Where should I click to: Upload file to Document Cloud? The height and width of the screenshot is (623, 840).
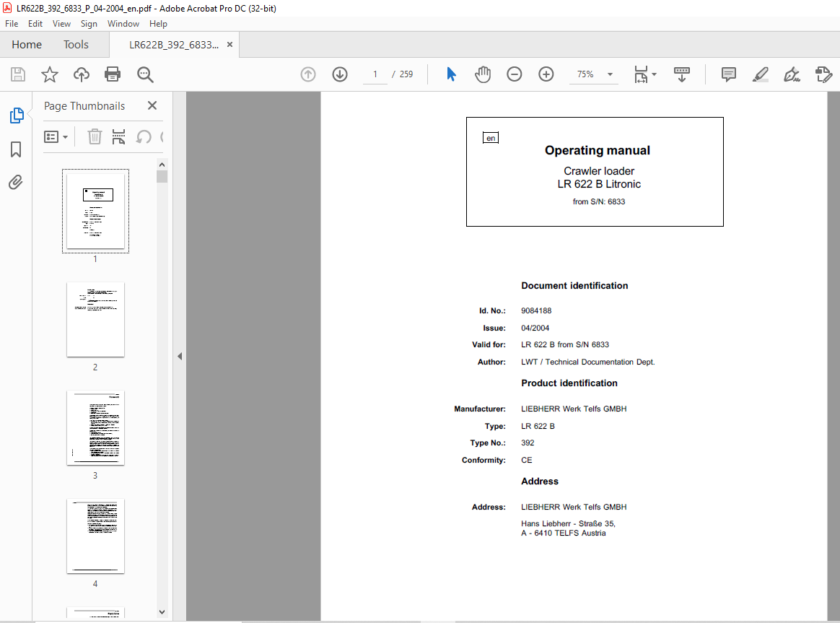coord(81,74)
